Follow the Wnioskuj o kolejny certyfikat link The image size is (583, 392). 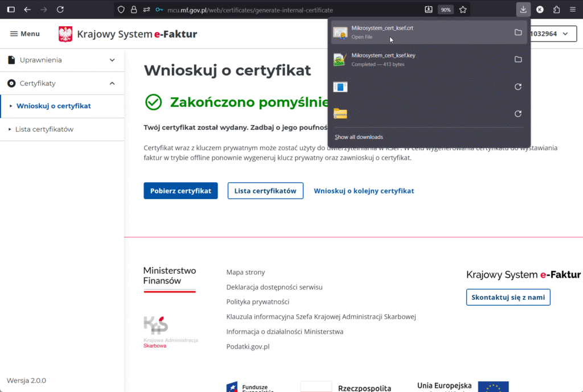(x=364, y=191)
